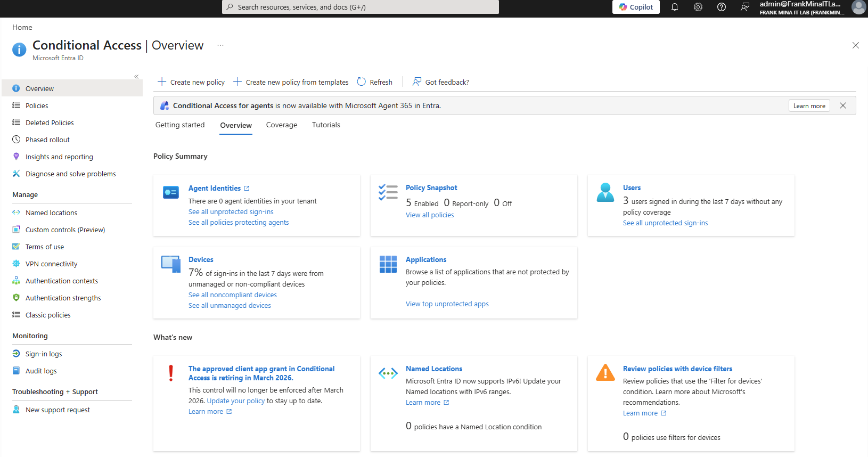Click the Diagnose and solve problems wrench icon
Image resolution: width=868 pixels, height=457 pixels.
[x=16, y=174]
